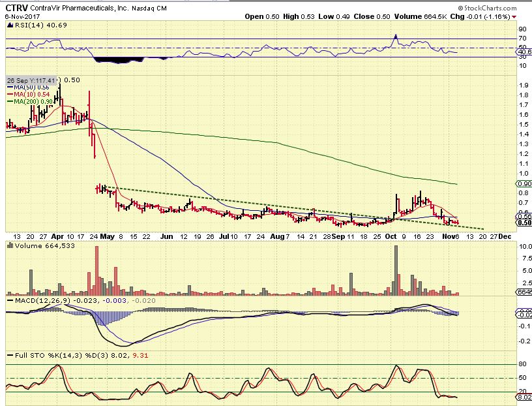
Task: Click the tallest red late-April volume bar
Action: (96, 270)
